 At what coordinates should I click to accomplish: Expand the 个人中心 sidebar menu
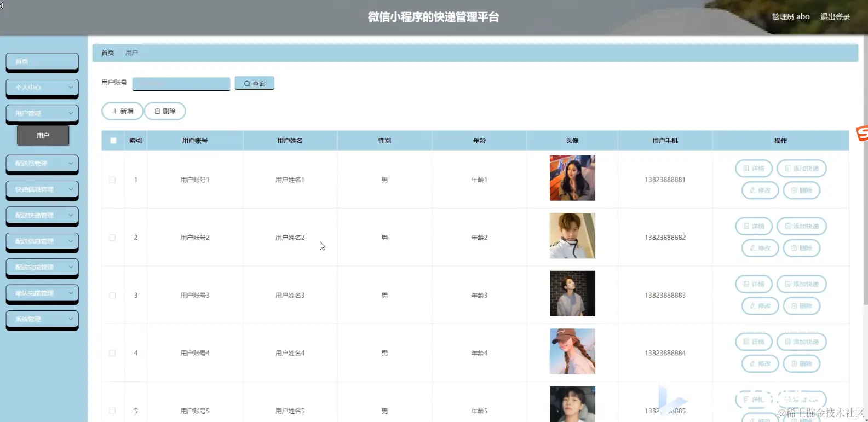point(42,88)
